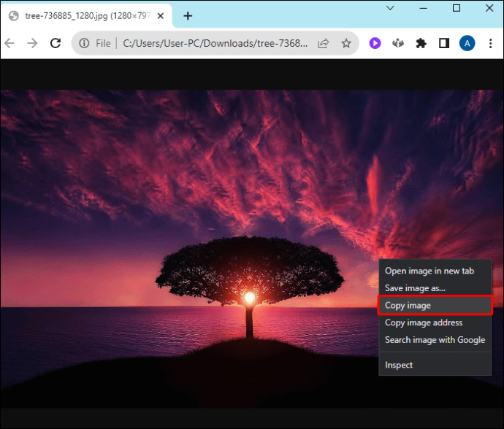Image resolution: width=504 pixels, height=429 pixels.
Task: Toggle the side panel icon
Action: [444, 43]
